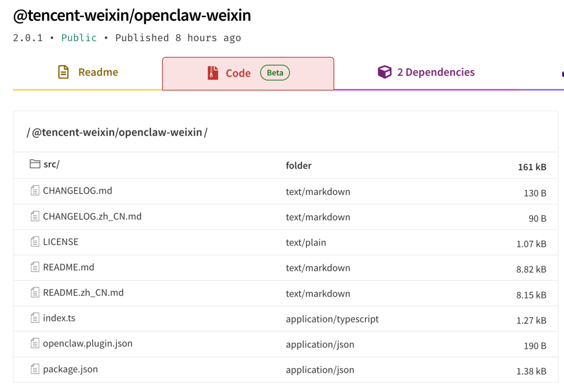The image size is (564, 392).
Task: Click the file icon beside CHANGELOG.zh_CN.md
Action: [35, 216]
